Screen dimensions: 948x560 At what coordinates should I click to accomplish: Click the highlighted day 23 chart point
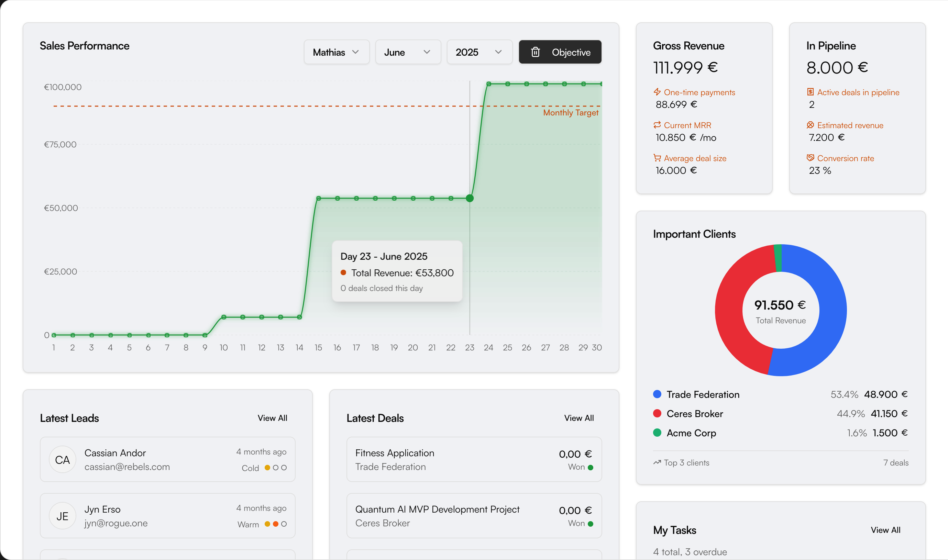(x=470, y=198)
